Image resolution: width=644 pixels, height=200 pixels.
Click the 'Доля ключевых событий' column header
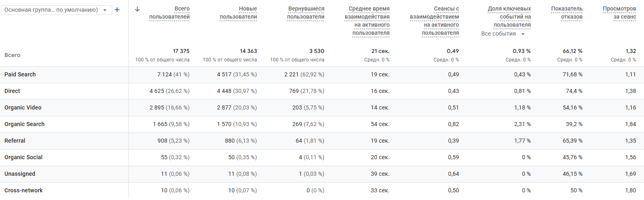pyautogui.click(x=509, y=17)
